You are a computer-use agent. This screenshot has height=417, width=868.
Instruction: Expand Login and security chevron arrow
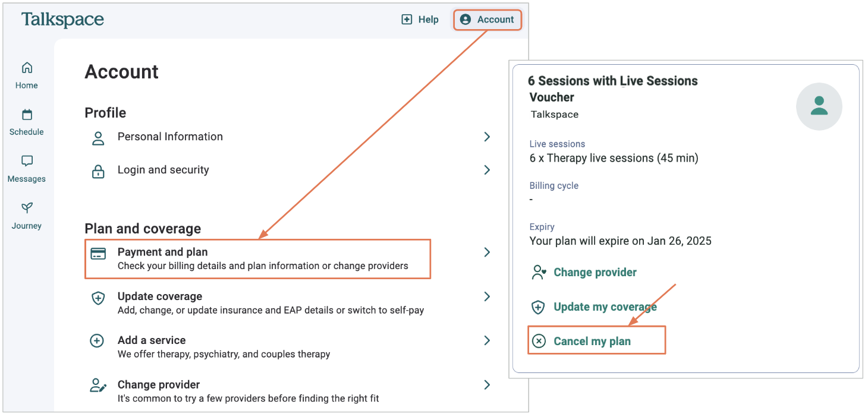pyautogui.click(x=488, y=170)
